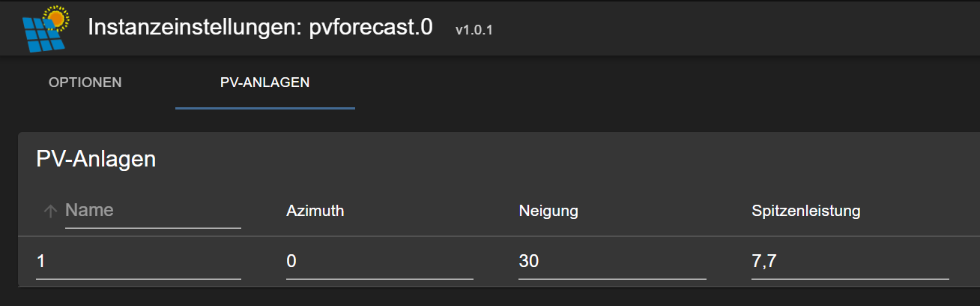Toggle the sort arrow beside Name
Viewport: 980px width, 306px height.
[x=50, y=211]
